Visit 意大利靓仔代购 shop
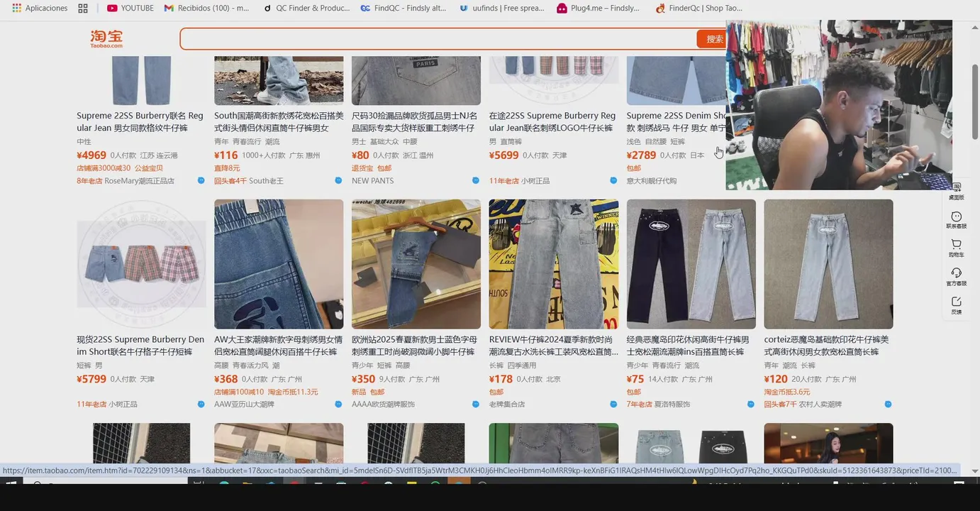The width and height of the screenshot is (980, 511). [x=652, y=181]
